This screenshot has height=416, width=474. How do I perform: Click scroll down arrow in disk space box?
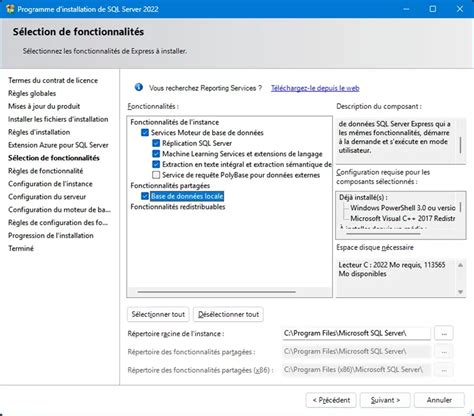[x=460, y=292]
